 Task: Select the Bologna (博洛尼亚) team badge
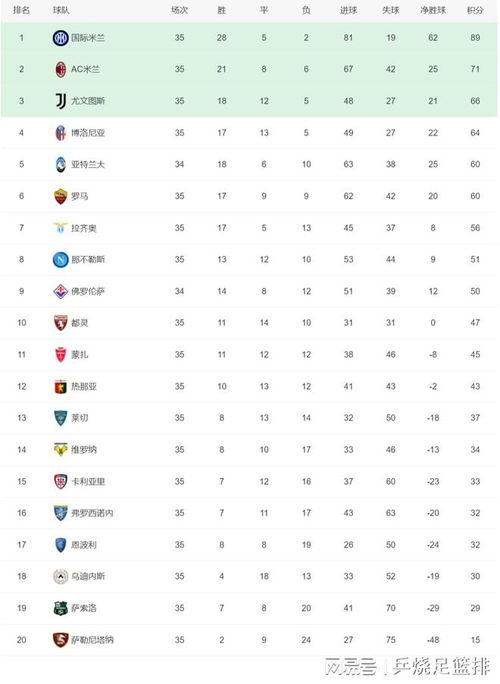(x=61, y=133)
